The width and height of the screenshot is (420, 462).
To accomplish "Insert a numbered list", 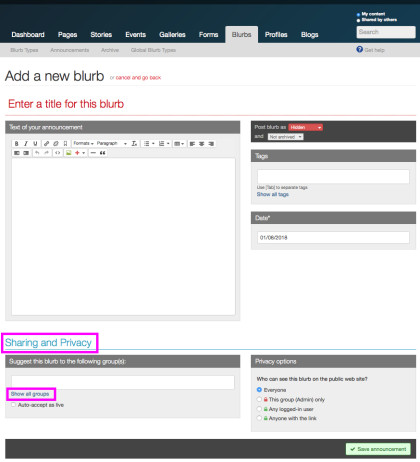I will point(161,144).
